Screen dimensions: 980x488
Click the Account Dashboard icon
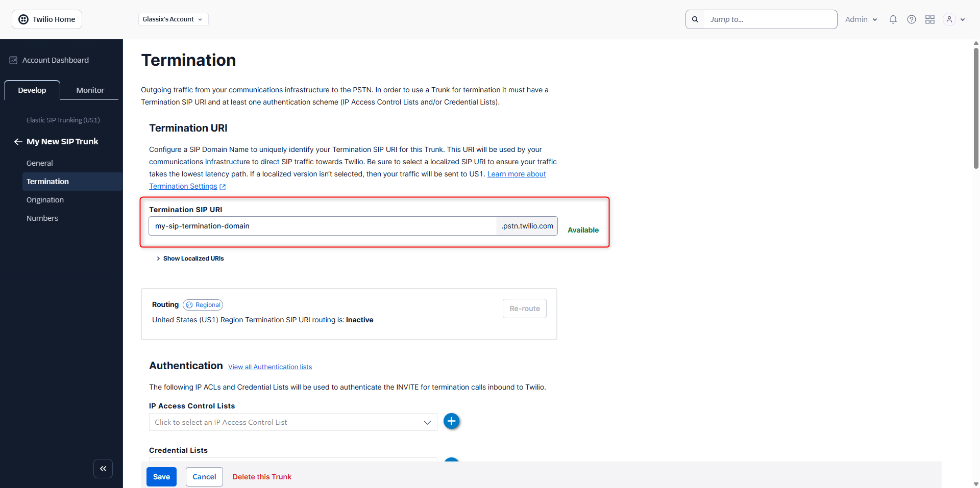click(x=13, y=60)
